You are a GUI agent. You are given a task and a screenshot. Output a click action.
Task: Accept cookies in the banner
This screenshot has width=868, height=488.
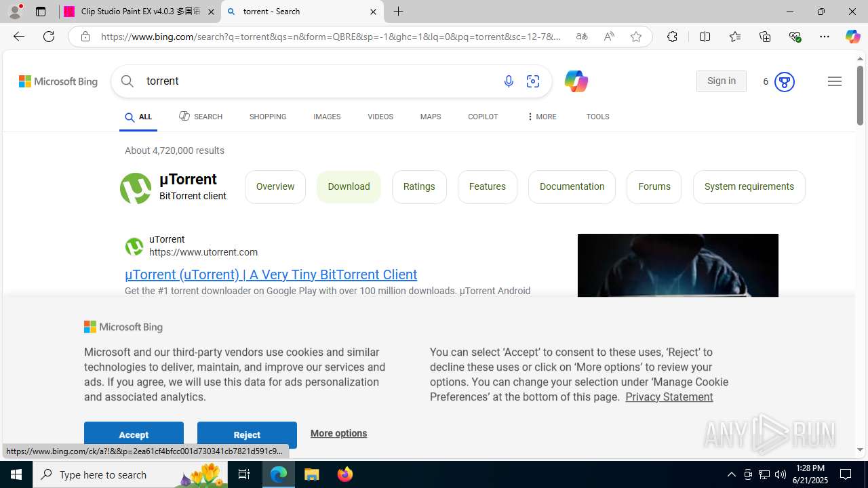[x=134, y=434]
